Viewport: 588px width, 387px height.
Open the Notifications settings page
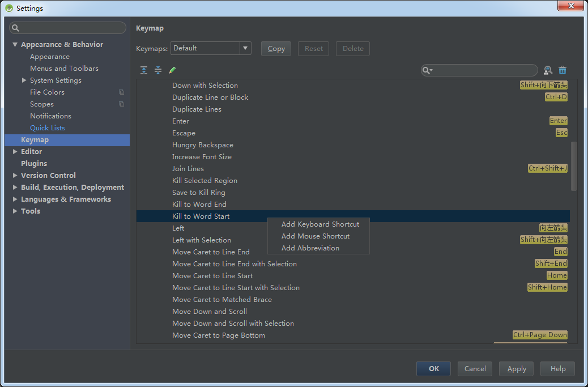click(x=50, y=116)
